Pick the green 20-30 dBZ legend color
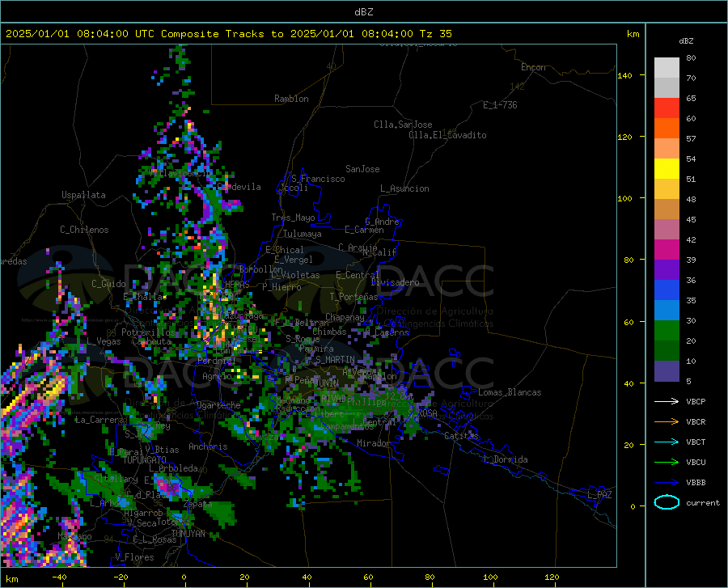 tap(667, 331)
